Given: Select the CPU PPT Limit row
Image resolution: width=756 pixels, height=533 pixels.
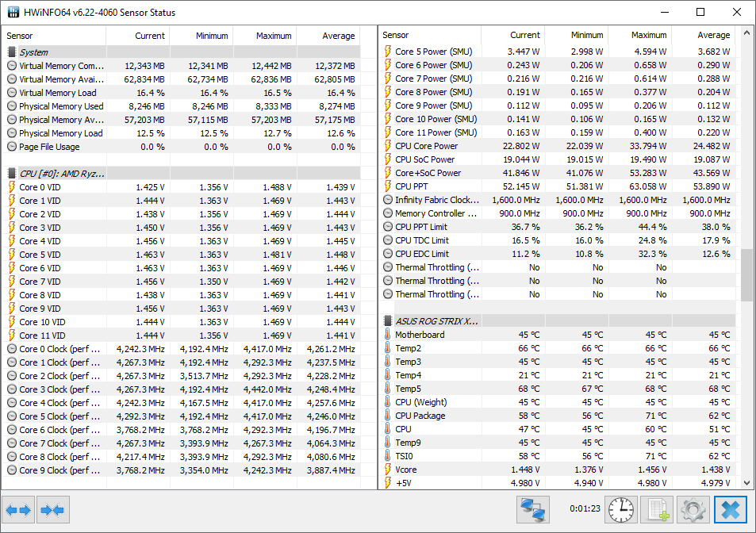Looking at the screenshot, I should 558,227.
